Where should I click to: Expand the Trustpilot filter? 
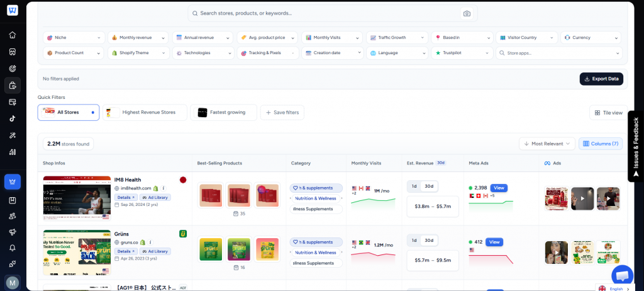point(462,53)
